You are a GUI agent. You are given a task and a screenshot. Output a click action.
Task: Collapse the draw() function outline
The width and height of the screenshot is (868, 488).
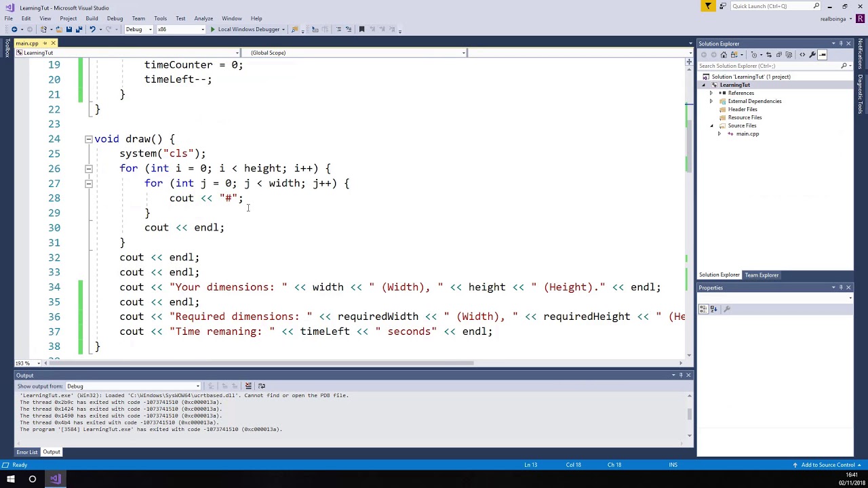[x=88, y=139]
